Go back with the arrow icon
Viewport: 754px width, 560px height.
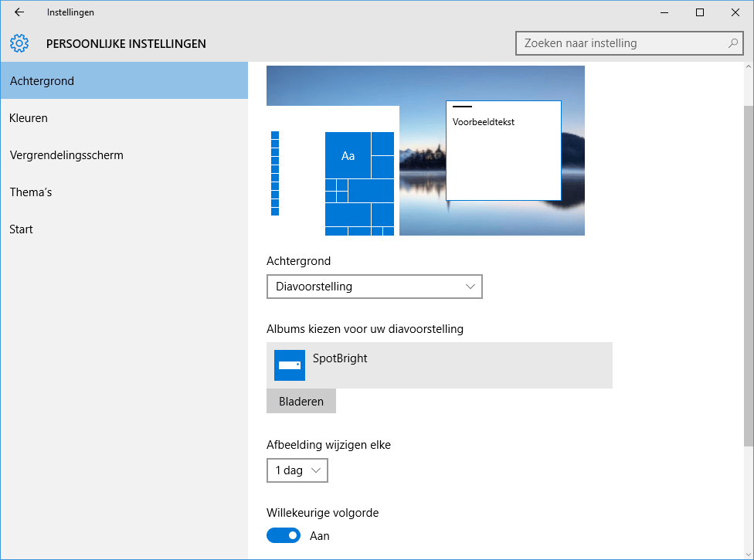click(x=19, y=12)
